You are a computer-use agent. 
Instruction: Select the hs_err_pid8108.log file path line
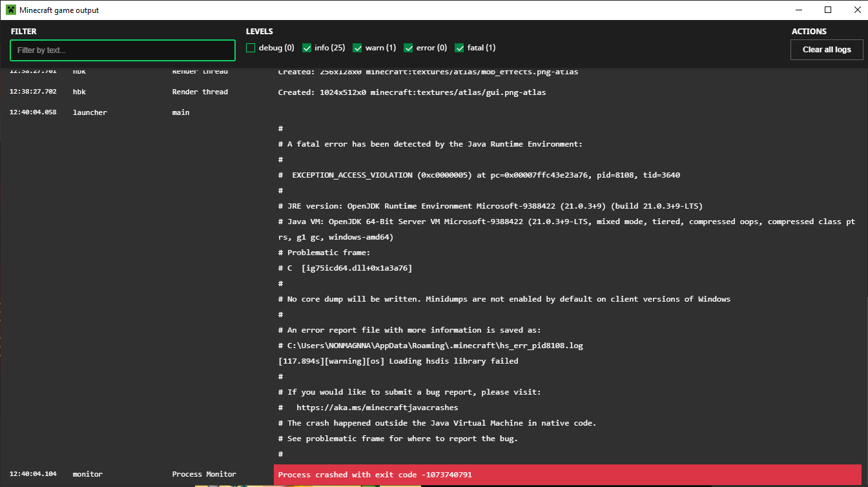(x=430, y=346)
